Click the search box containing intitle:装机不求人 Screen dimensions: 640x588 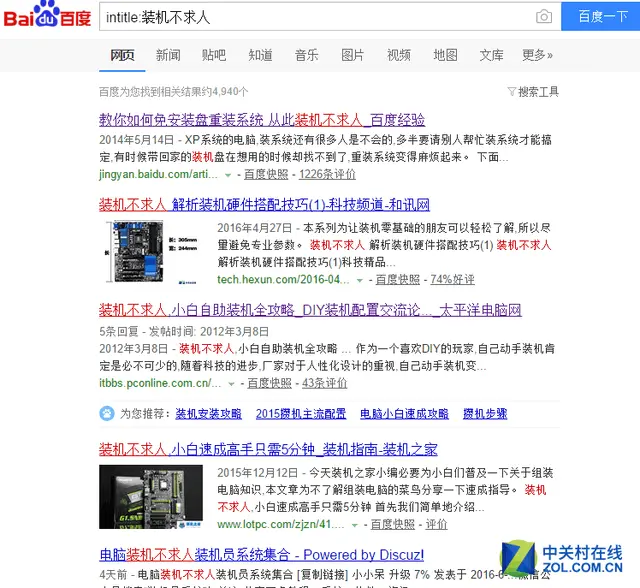point(330,17)
